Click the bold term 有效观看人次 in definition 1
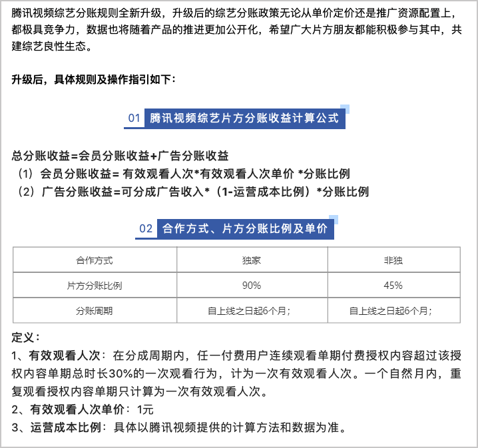The height and width of the screenshot is (448, 478). click(x=65, y=355)
